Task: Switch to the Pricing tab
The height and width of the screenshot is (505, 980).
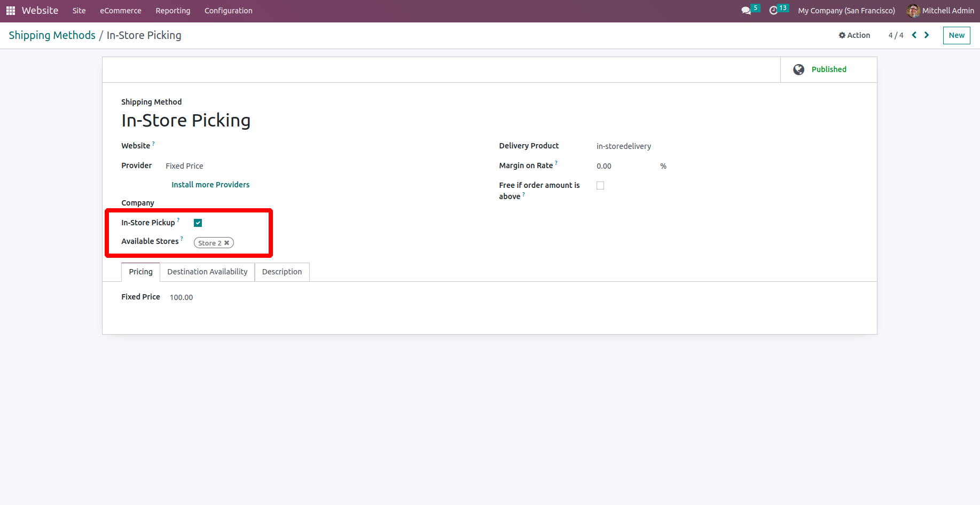Action: click(x=141, y=272)
